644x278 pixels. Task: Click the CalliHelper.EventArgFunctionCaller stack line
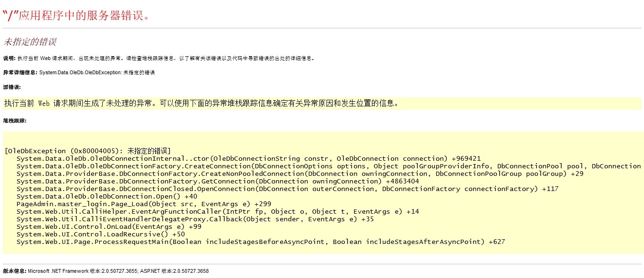(x=218, y=211)
